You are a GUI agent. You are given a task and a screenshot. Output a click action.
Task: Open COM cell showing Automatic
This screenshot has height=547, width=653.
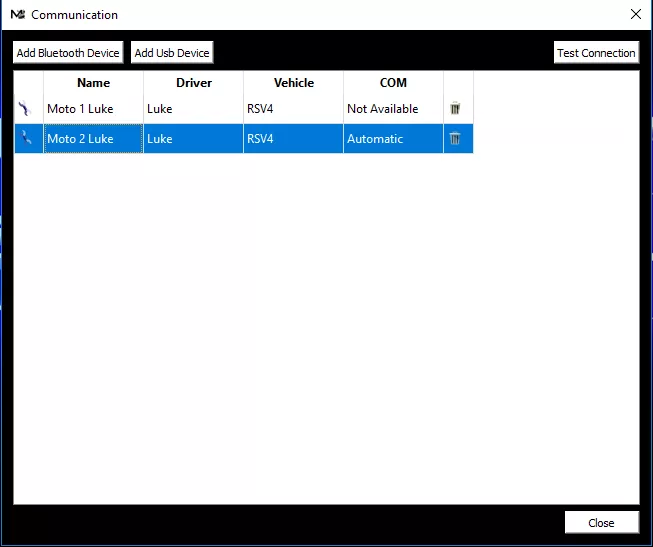(393, 138)
